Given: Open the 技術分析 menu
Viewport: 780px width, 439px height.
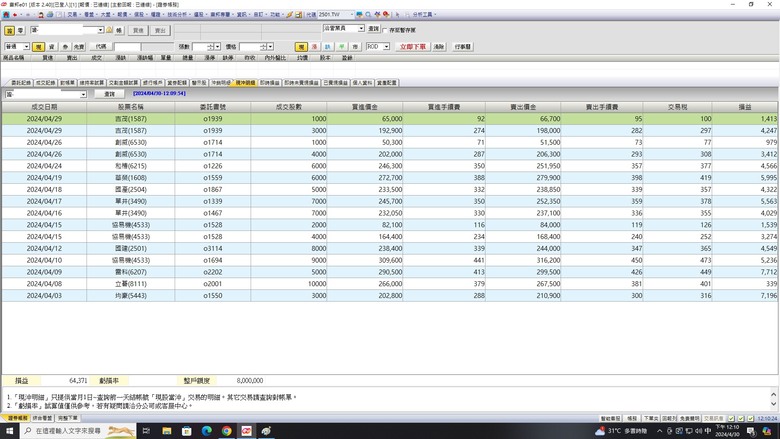Looking at the screenshot, I should [x=177, y=14].
